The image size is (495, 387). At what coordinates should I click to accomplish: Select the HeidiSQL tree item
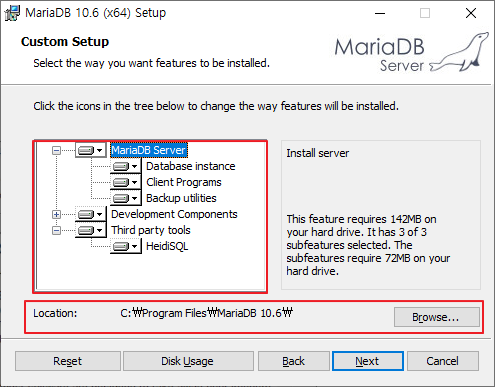167,246
